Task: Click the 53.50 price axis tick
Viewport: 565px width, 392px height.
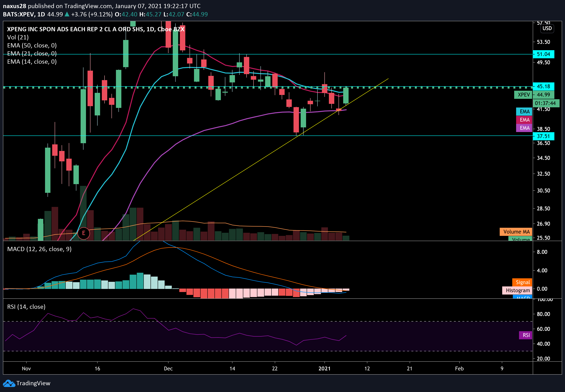Action: 543,42
